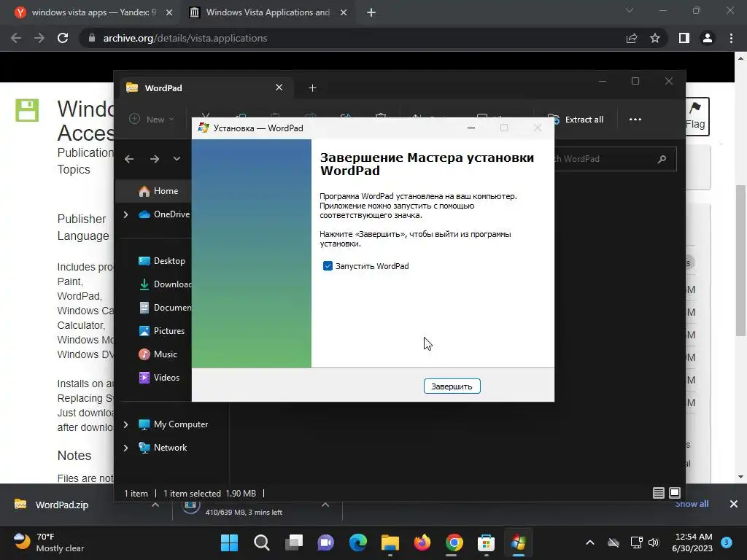Viewport: 747px width, 560px height.
Task: Share this page icon in Chrome
Action: pos(632,38)
